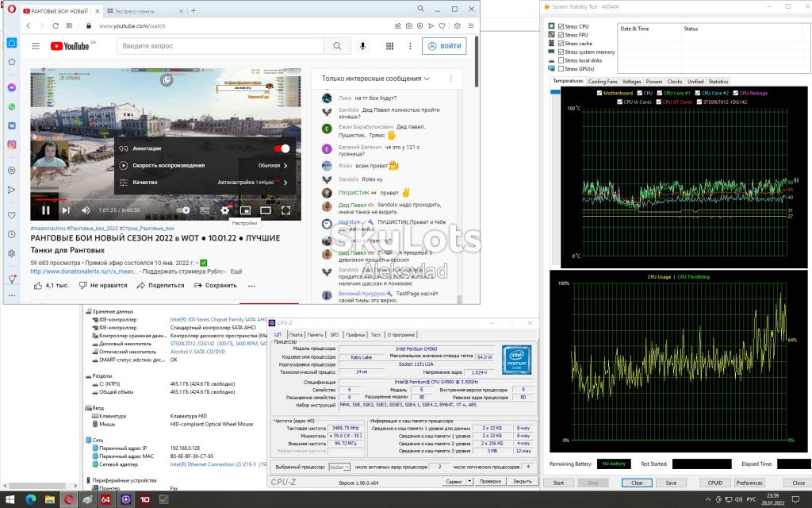
Task: Enable Stress GPU(s) in AIDA64
Action: tap(561, 68)
